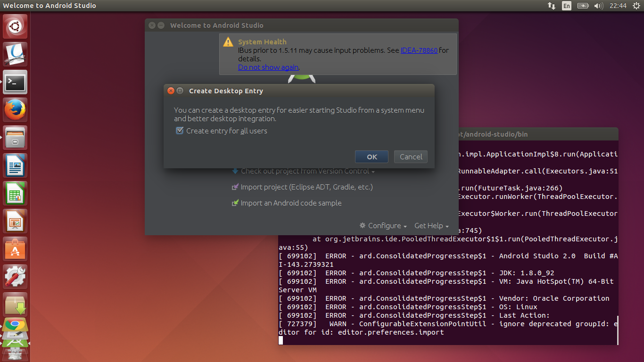Open the Ubuntu Dash search launcher
The width and height of the screenshot is (644, 362).
click(x=15, y=26)
